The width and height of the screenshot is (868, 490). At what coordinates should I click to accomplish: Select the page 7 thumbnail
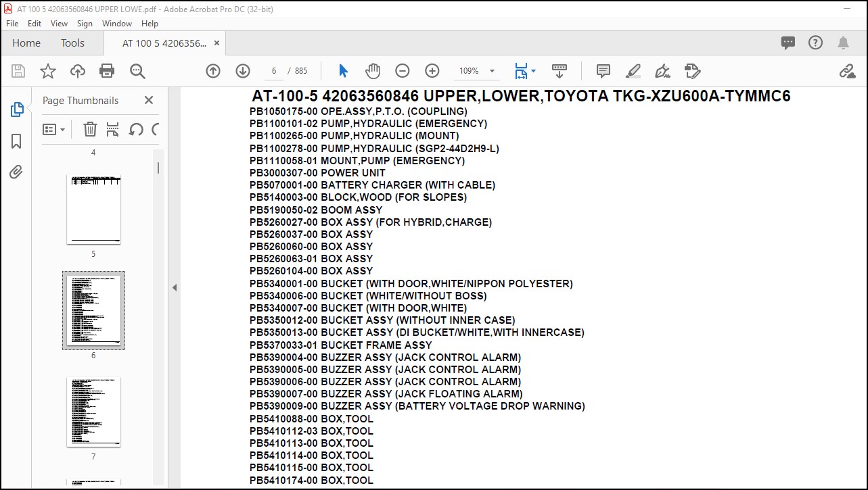[x=93, y=412]
